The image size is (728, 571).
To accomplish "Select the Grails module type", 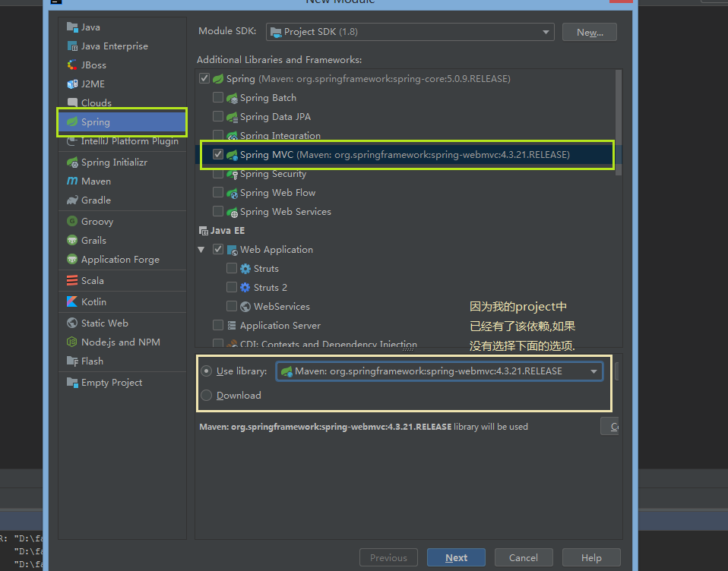I will tap(122, 240).
